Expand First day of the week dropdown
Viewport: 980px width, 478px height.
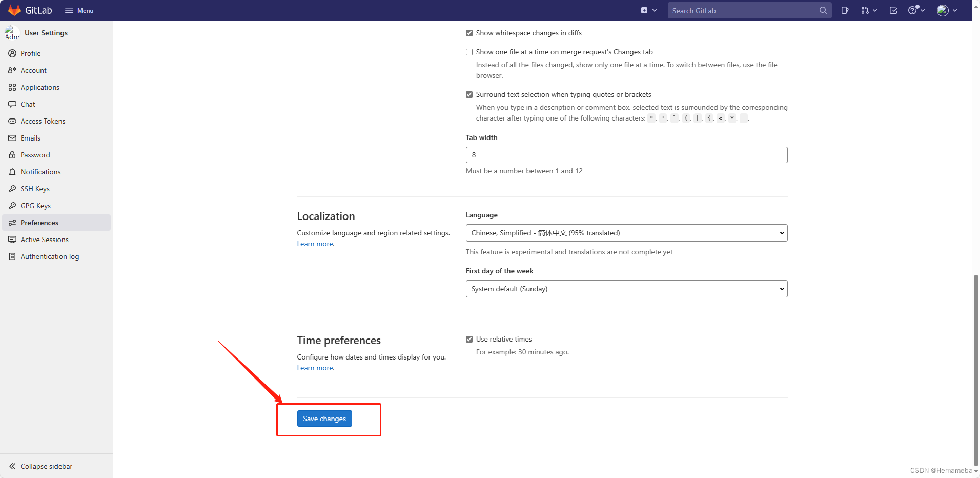[626, 289]
